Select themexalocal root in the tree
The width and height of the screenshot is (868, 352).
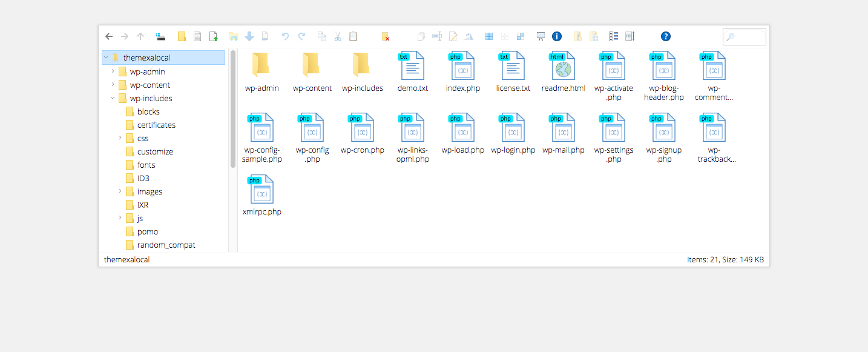[x=146, y=58]
